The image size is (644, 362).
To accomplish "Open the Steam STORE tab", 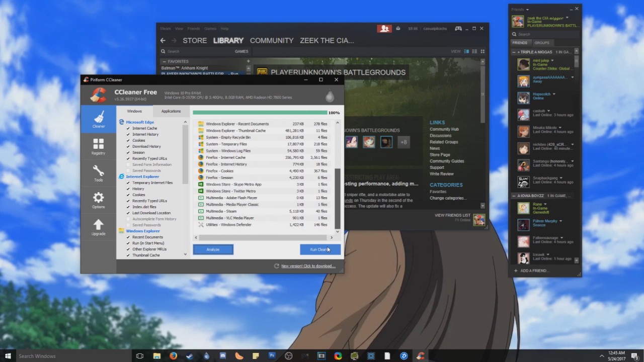I will pyautogui.click(x=195, y=41).
